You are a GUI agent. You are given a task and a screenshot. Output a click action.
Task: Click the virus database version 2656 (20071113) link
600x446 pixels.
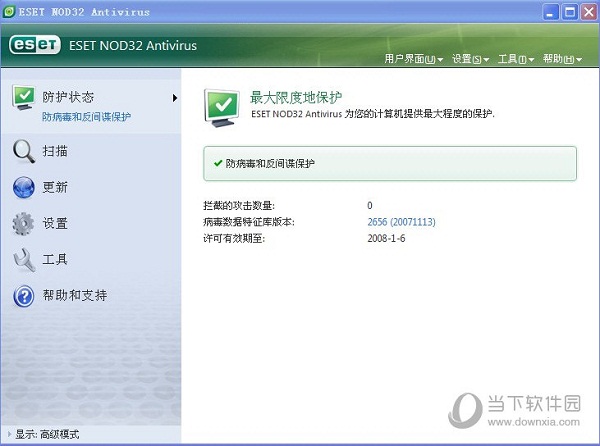click(x=401, y=222)
